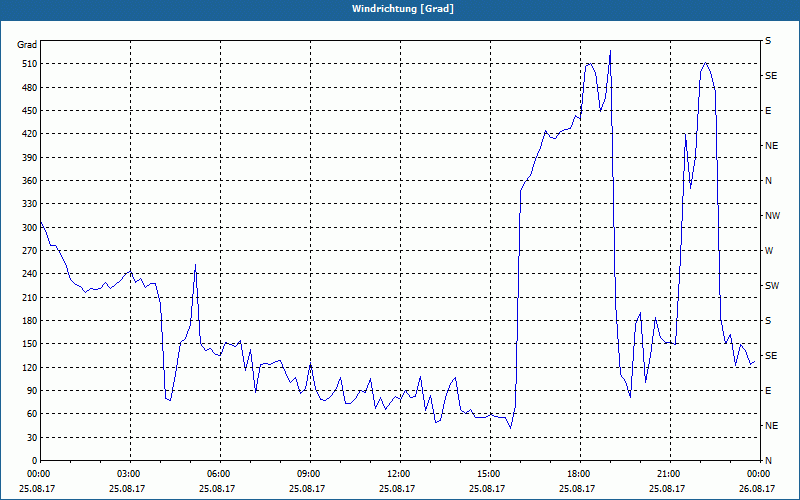The image size is (800, 500).
Task: Select the y-axis value 270
Action: 29,251
